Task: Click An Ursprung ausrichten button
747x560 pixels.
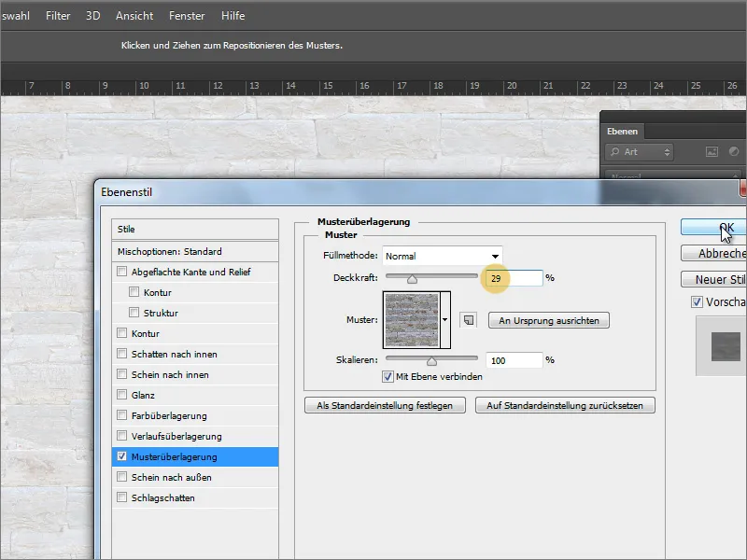Action: click(549, 320)
